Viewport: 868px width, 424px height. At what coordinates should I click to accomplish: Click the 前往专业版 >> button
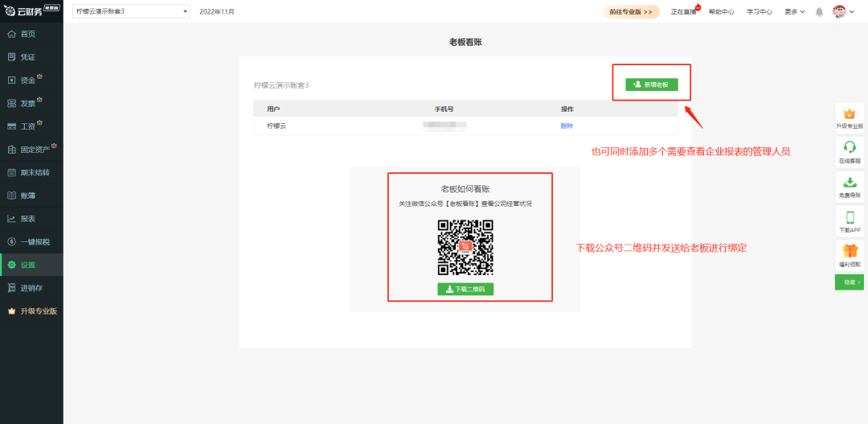click(631, 11)
